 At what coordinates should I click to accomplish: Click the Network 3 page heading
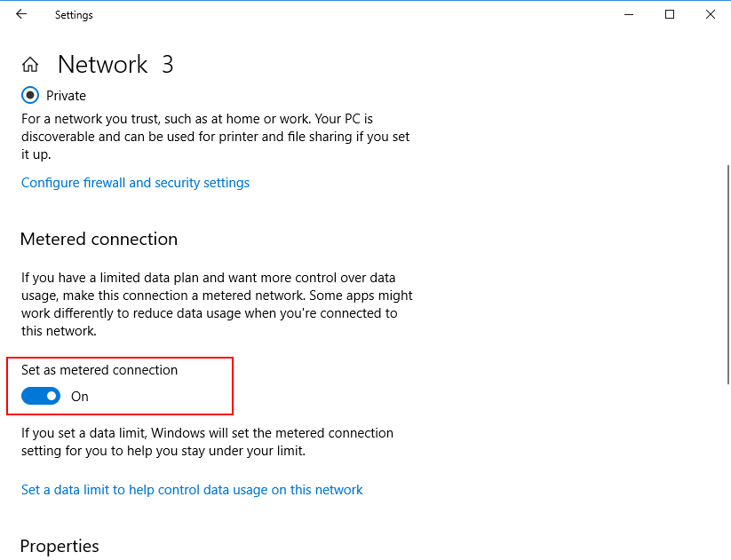click(x=115, y=65)
